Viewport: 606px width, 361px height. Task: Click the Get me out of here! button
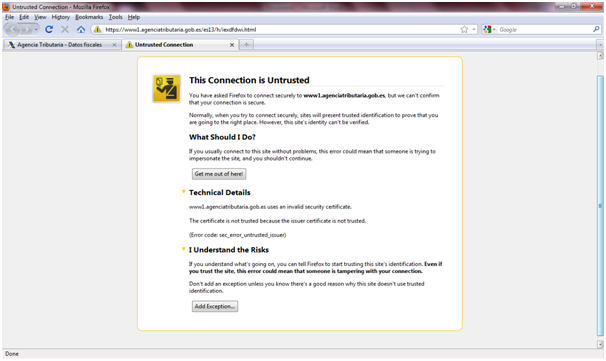point(219,174)
